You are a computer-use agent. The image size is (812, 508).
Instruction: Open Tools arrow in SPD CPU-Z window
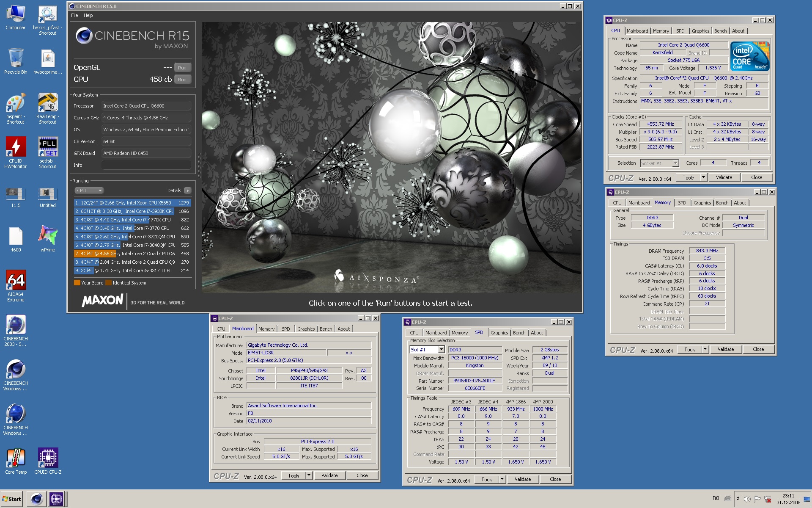pos(502,480)
